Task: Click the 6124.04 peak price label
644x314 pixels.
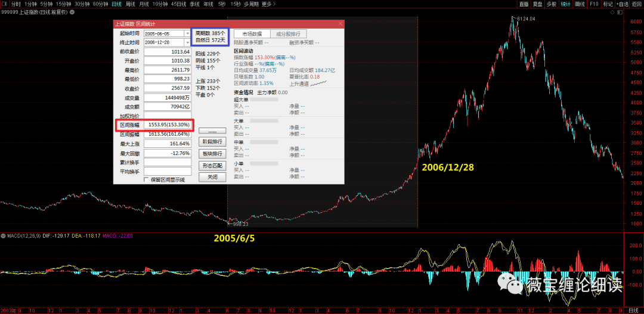Action: point(526,18)
